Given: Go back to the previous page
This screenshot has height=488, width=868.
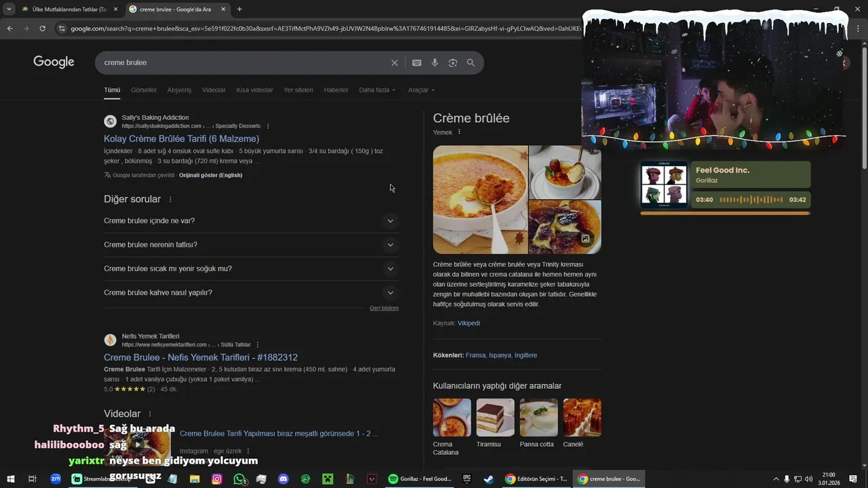Looking at the screenshot, I should coord(9,28).
